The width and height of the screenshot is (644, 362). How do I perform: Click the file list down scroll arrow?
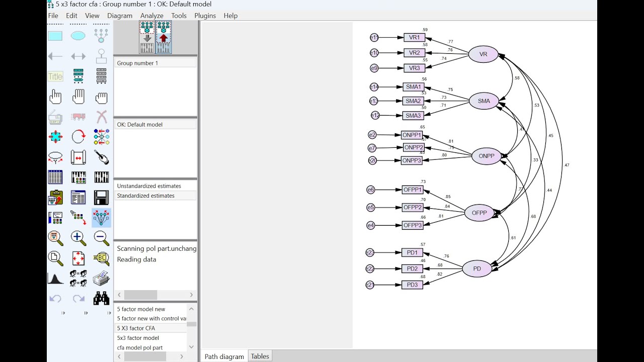click(191, 347)
